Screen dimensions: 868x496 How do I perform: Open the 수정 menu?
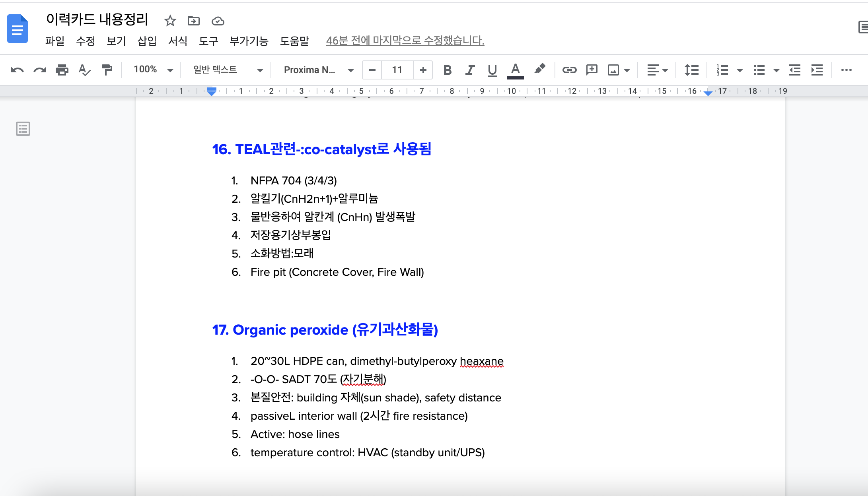(86, 41)
